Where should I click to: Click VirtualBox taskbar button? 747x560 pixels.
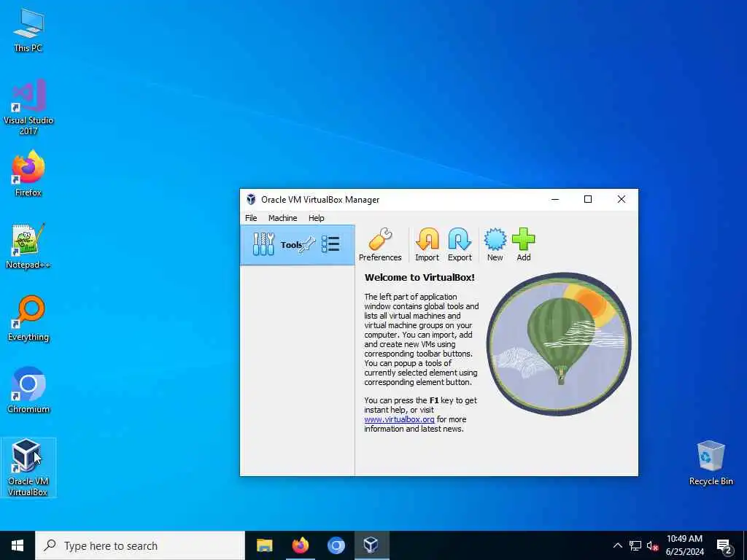click(x=371, y=545)
